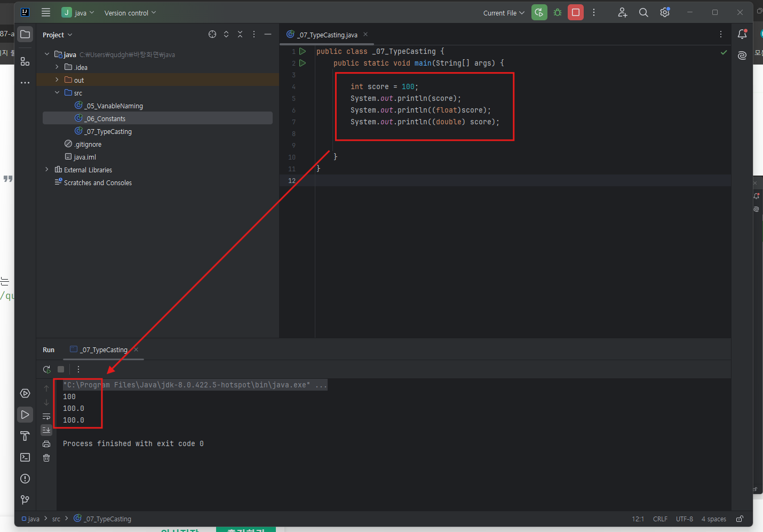763x532 pixels.
Task: Expand the out folder in project tree
Action: 57,80
